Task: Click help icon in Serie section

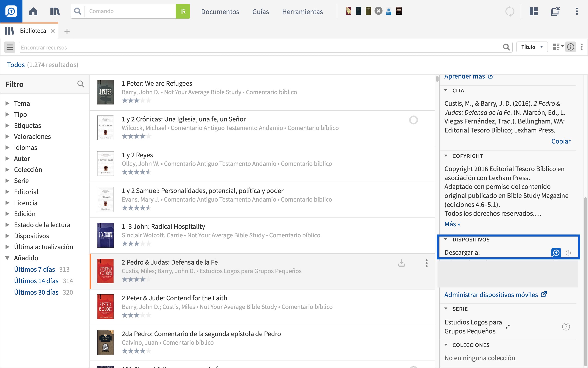Action: [x=566, y=327]
